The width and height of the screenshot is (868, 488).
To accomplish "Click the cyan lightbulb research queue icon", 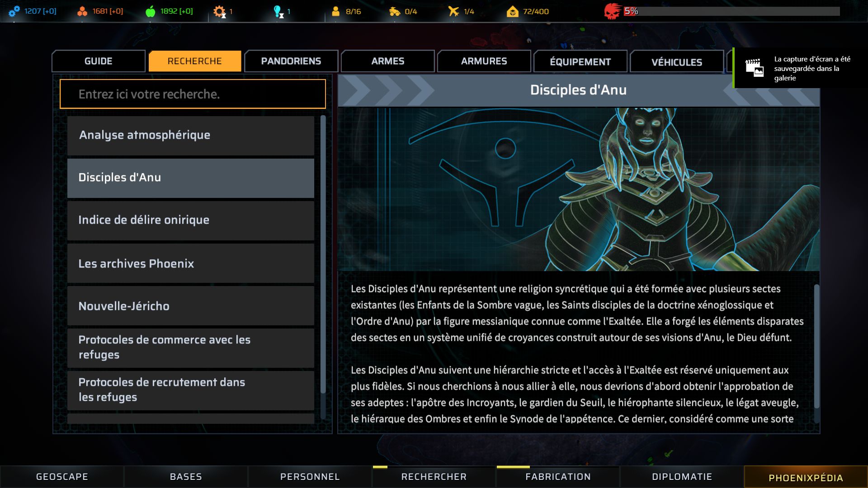I will tap(278, 11).
